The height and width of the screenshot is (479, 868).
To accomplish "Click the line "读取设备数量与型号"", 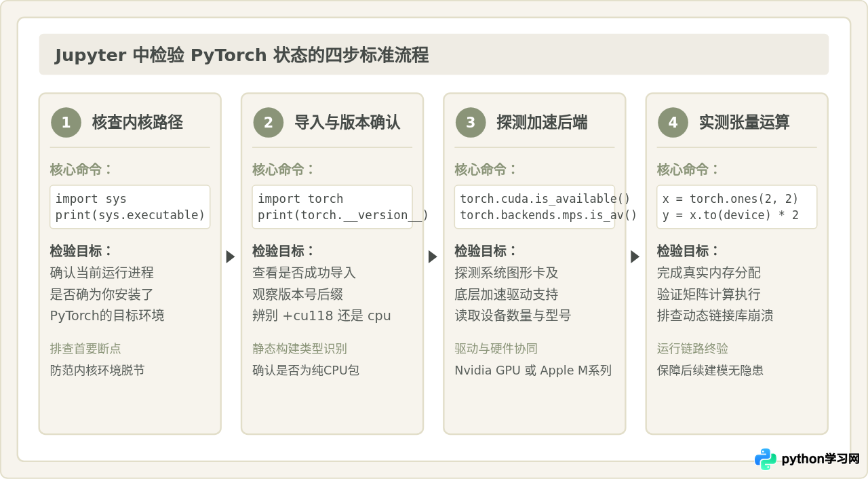I will click(x=513, y=315).
